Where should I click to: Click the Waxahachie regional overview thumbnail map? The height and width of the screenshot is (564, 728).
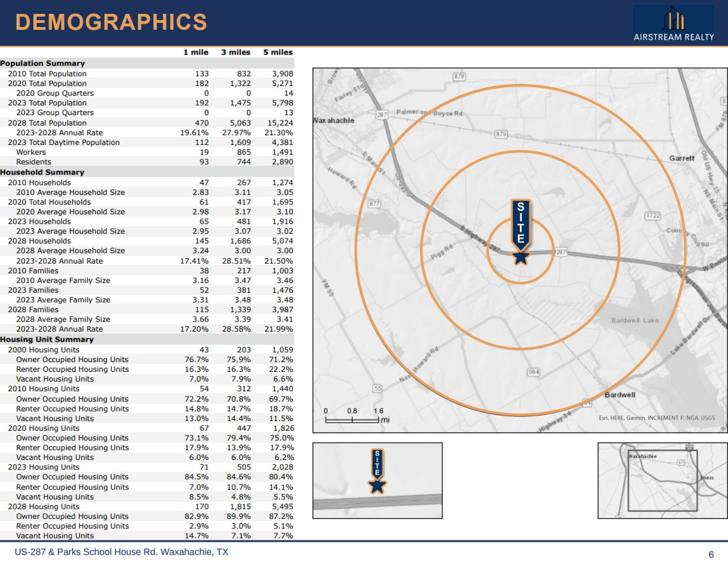662,480
